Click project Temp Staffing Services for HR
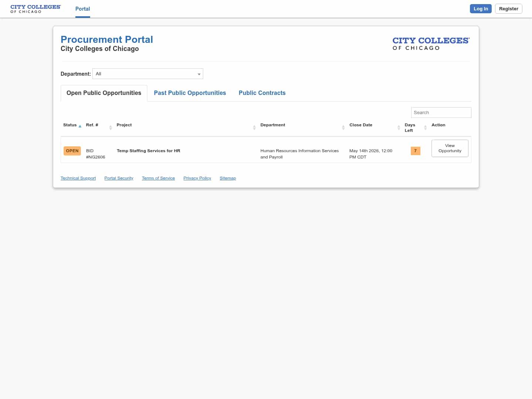Viewport: 532px width, 399px height. 149,151
